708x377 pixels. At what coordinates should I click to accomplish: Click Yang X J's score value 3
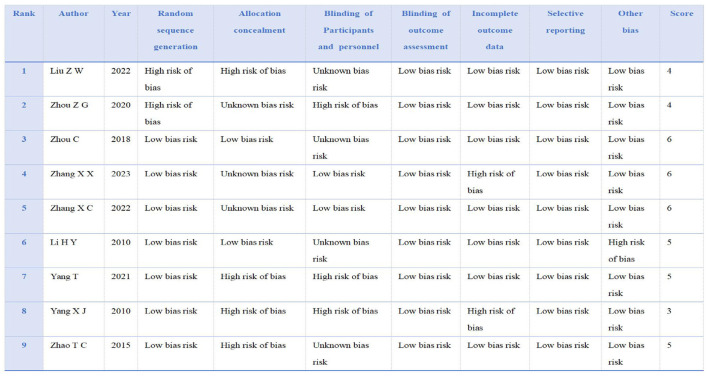[x=669, y=311]
